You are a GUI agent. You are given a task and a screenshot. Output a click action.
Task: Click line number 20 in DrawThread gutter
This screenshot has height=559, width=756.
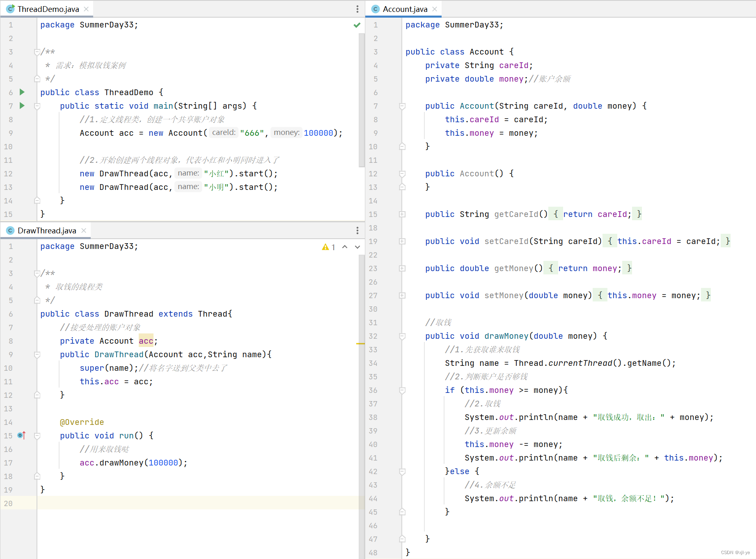pos(8,503)
